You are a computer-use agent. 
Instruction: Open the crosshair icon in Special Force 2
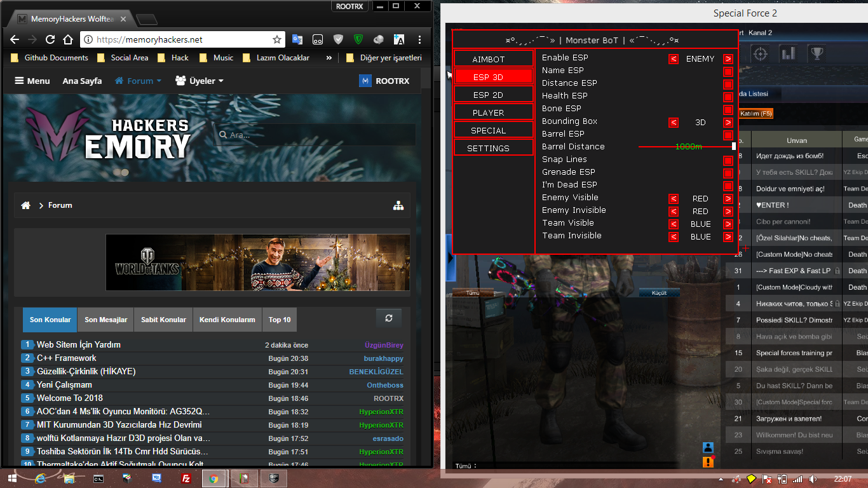tap(761, 53)
